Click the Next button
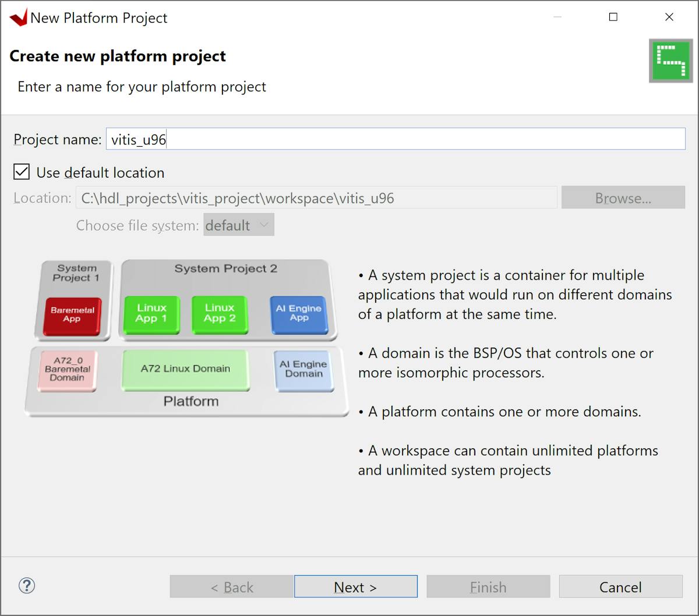 pyautogui.click(x=355, y=587)
